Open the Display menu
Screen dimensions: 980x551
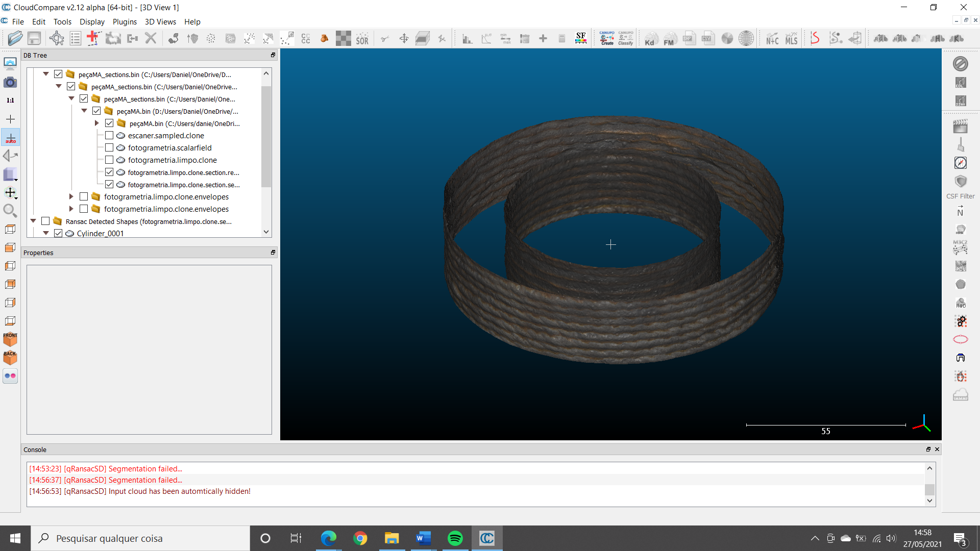click(x=92, y=22)
